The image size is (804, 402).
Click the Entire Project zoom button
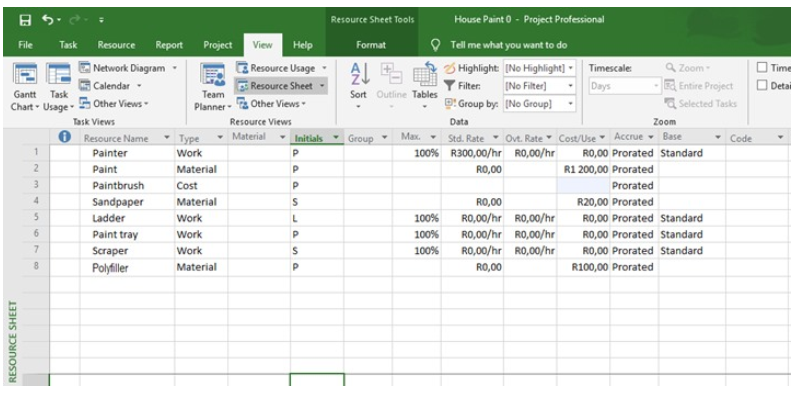click(699, 86)
